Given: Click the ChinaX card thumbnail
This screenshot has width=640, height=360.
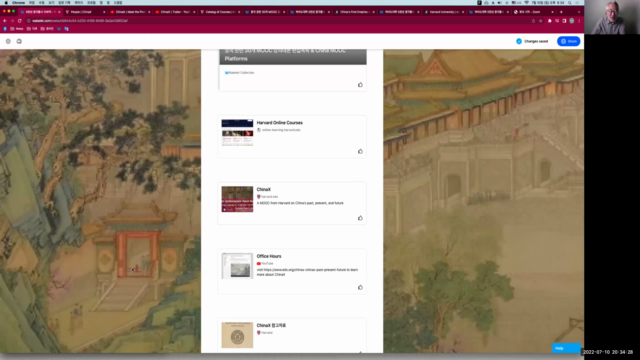Looking at the screenshot, I should (x=237, y=199).
